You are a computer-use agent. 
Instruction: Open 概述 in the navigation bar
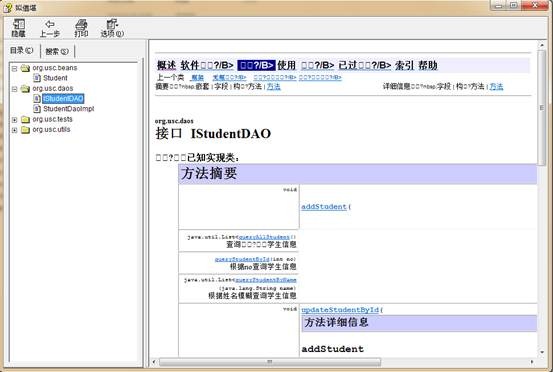pyautogui.click(x=166, y=66)
